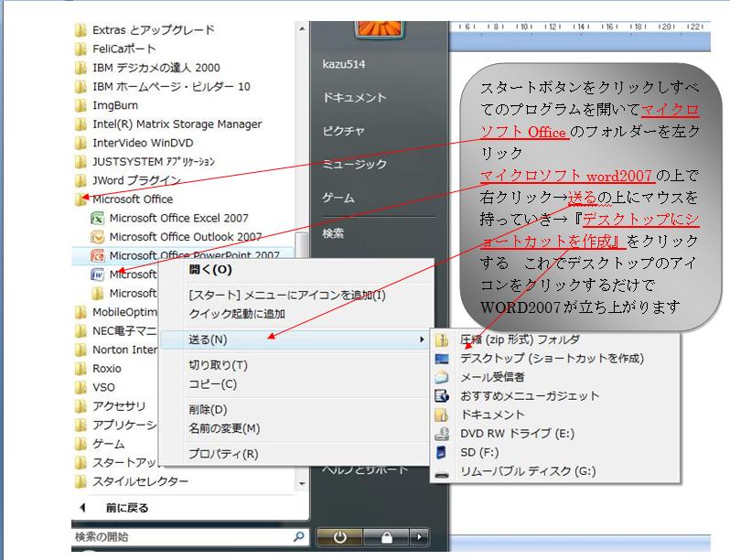Screen dimensions: 730x560
Task: Go back with 前に戻る
Action: click(114, 508)
